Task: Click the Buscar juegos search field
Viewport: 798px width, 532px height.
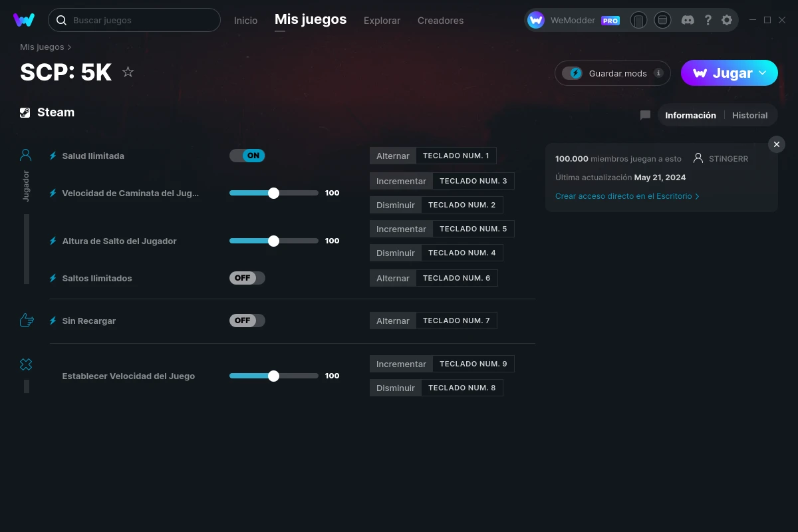Action: [133, 20]
